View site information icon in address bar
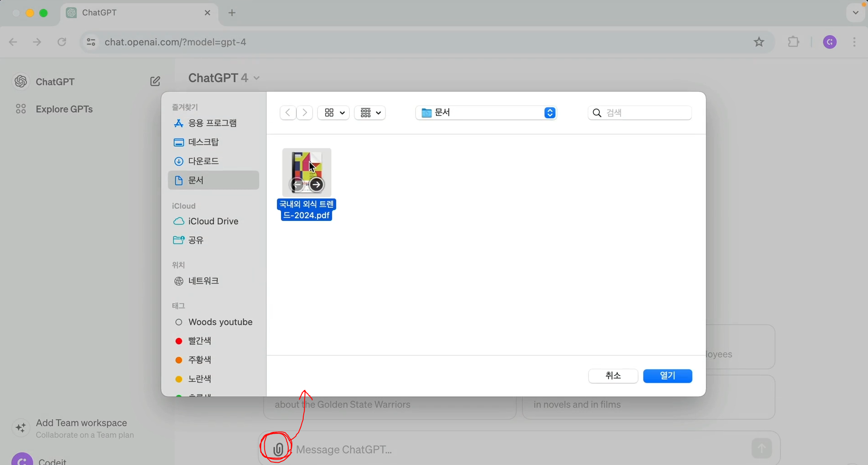This screenshot has width=868, height=465. (91, 42)
